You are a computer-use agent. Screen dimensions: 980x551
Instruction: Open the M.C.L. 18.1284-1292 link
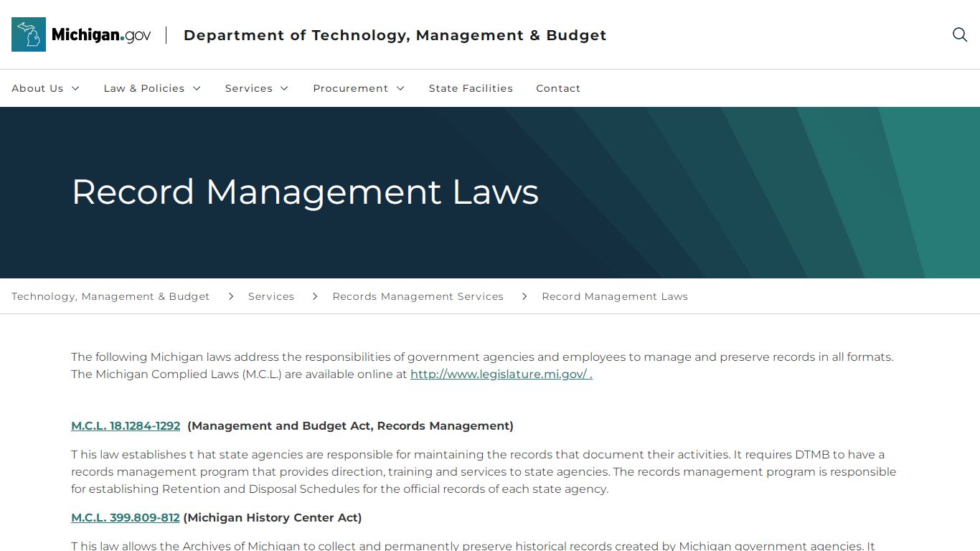126,425
